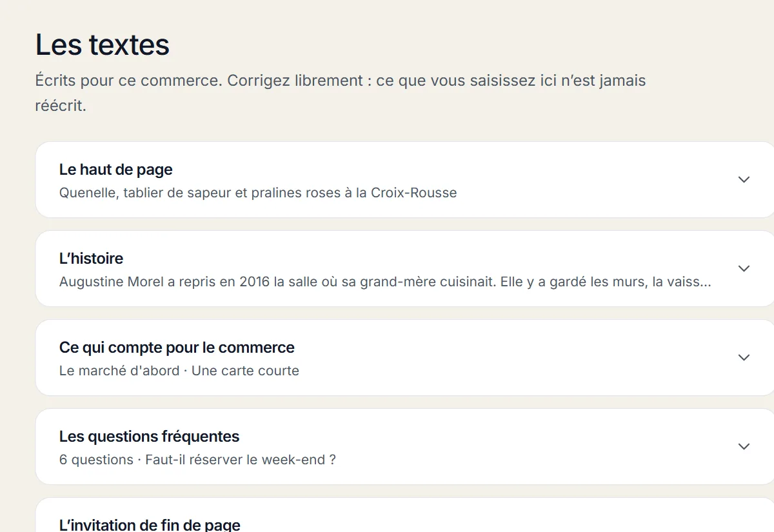Click the "Les textes" page heading
Viewport: 774px width, 532px height.
(103, 44)
